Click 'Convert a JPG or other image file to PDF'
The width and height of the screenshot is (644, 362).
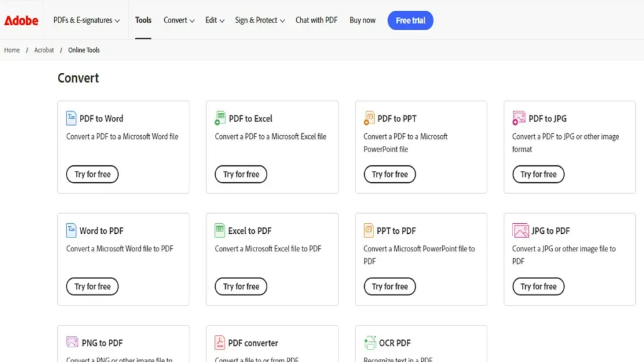(x=564, y=255)
